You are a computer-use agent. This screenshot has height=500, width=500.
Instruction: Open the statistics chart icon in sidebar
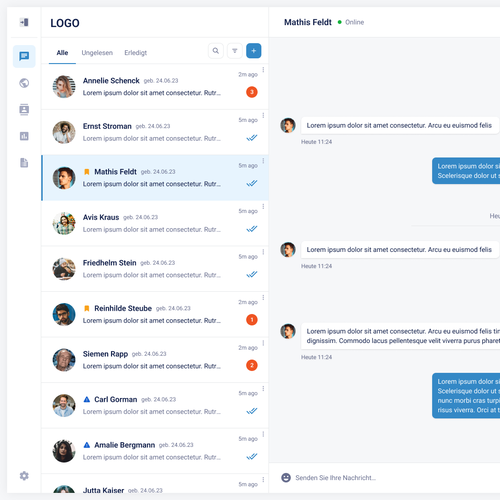point(24,136)
